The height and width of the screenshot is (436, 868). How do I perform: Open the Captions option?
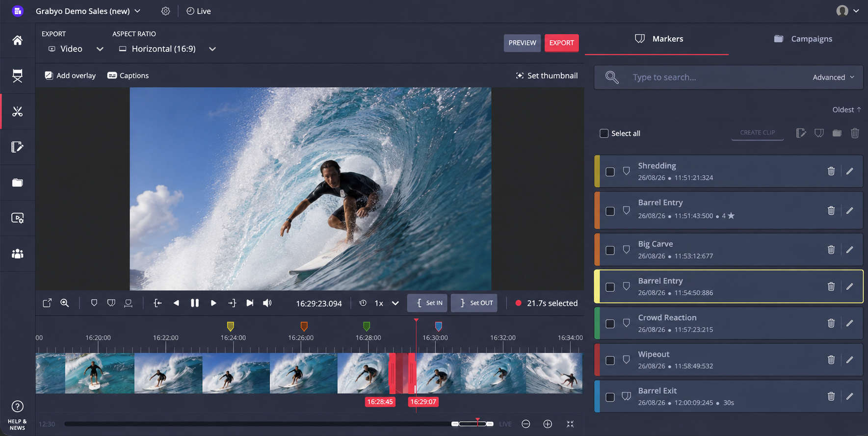[128, 76]
